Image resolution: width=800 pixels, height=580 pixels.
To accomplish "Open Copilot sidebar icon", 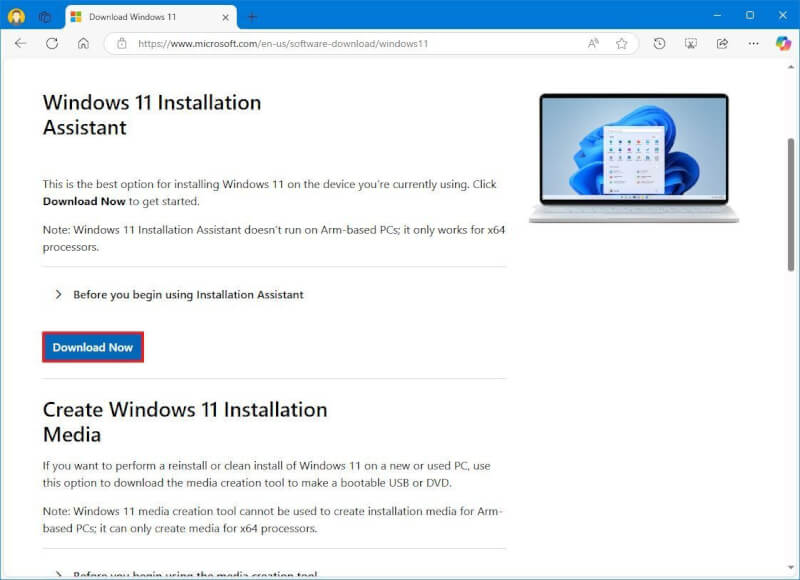I will click(x=783, y=43).
